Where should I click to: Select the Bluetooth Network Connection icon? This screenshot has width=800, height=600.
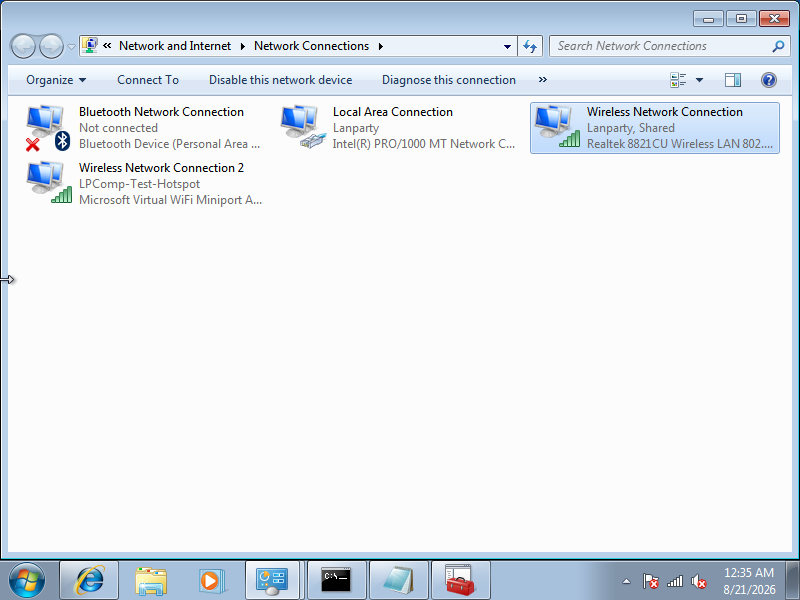pyautogui.click(x=48, y=128)
